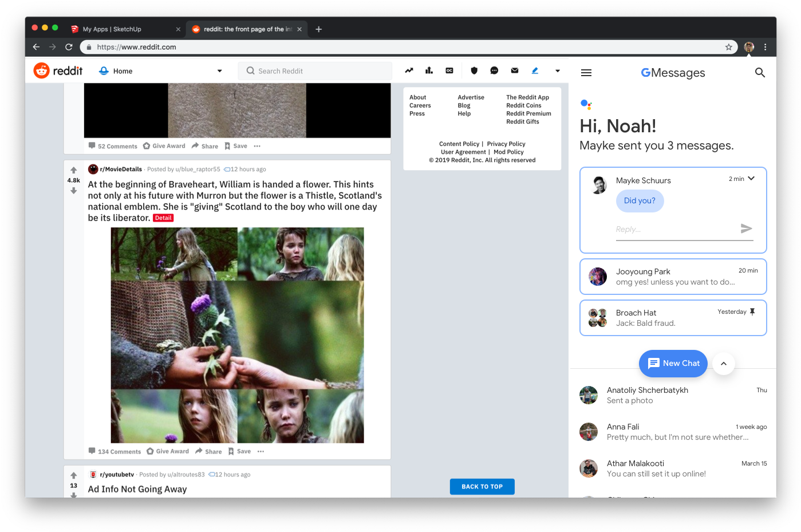Open the Ad Info Not Going Away post title

(x=137, y=489)
